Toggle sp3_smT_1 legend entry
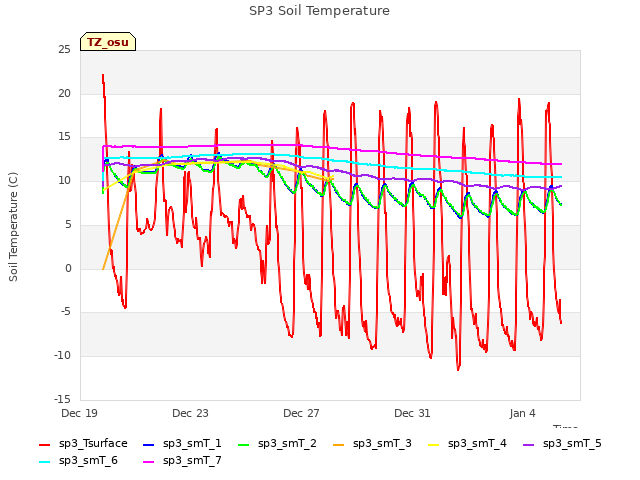This screenshot has height=480, width=640. click(x=182, y=444)
